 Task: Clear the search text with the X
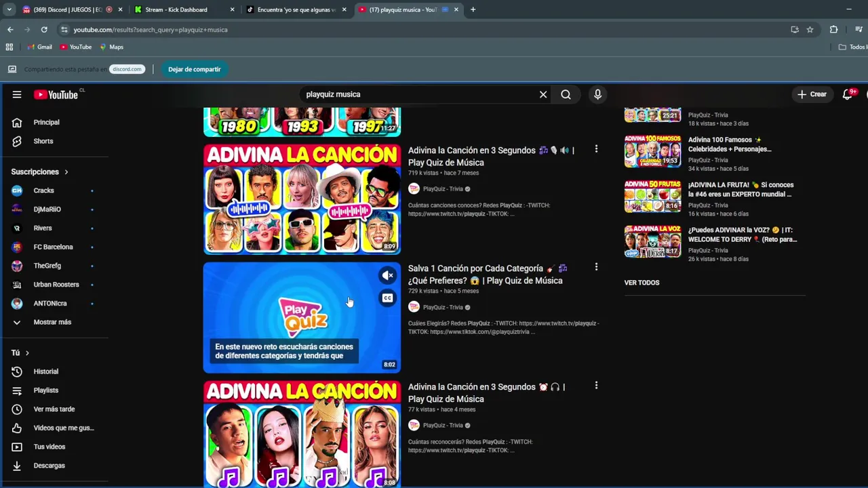[x=543, y=94]
